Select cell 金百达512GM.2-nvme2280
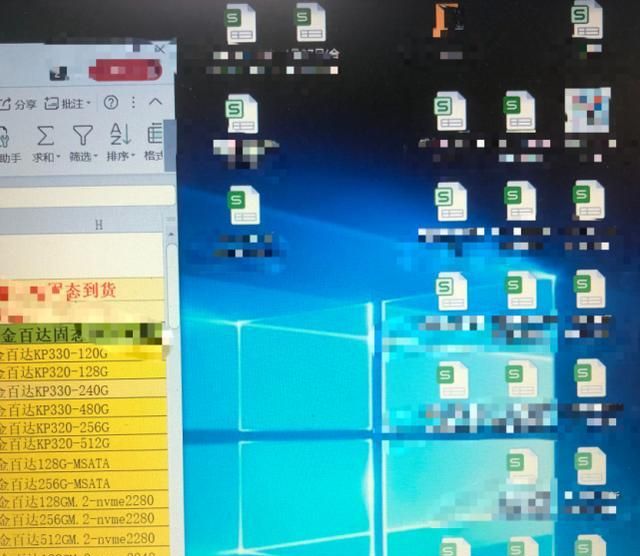 tap(84, 538)
